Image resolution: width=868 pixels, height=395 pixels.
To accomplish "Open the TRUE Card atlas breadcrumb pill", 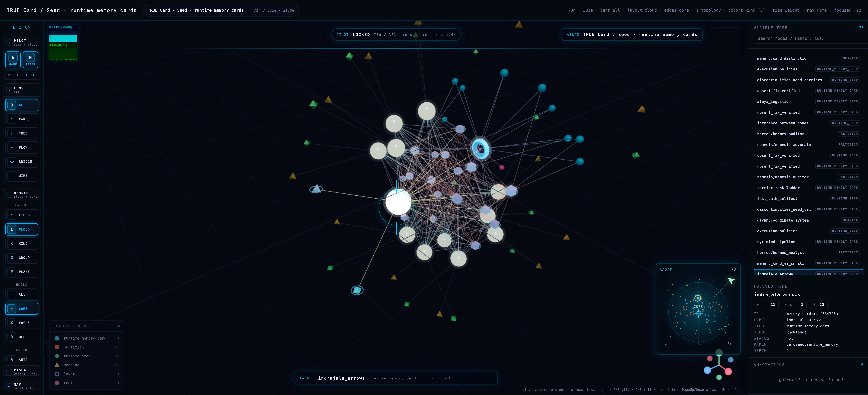I will point(221,10).
